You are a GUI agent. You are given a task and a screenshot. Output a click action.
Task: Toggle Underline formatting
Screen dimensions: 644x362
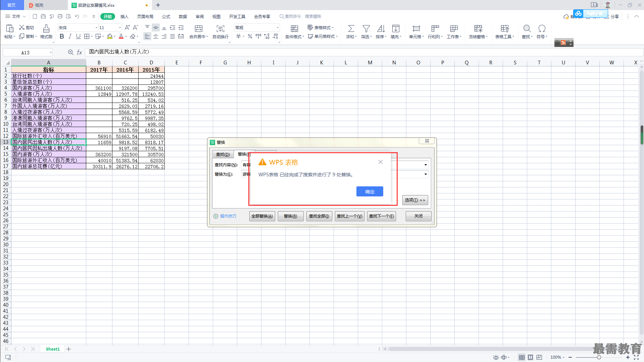click(78, 36)
